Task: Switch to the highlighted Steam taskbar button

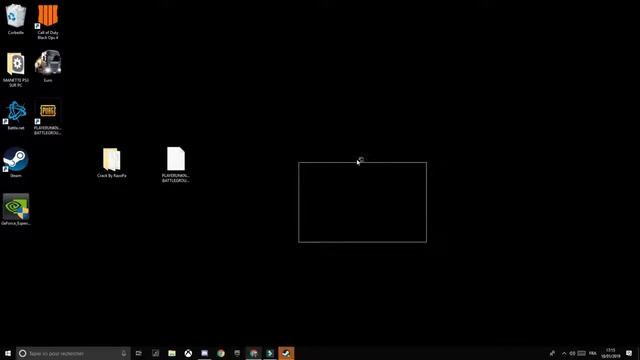Action: 286,353
